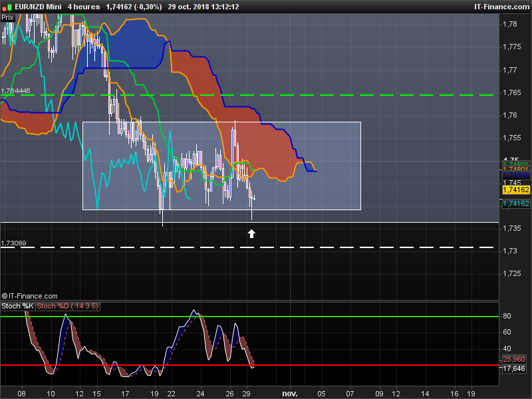Select the 'Prix' panel label
Viewport: 532px width, 399px height.
pyautogui.click(x=7, y=18)
